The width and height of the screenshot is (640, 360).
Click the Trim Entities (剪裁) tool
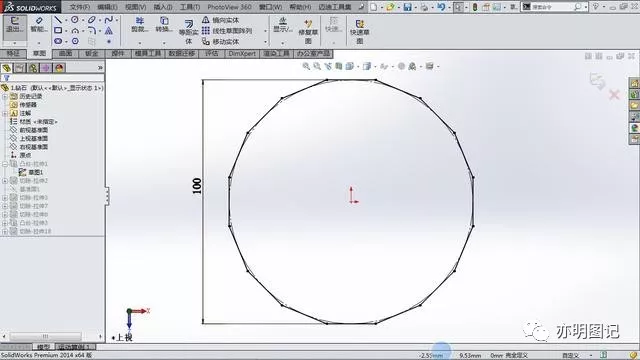[x=140, y=25]
